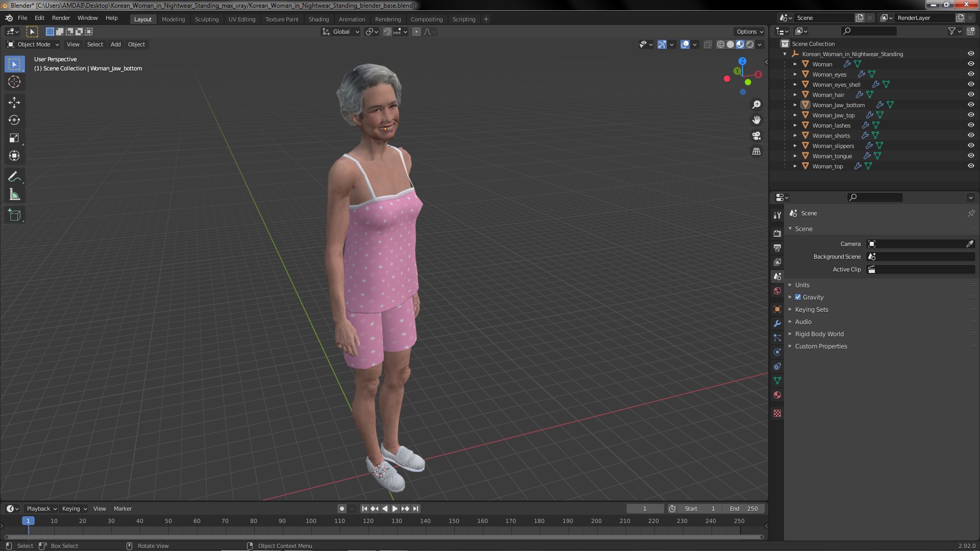
Task: Open the Physics properties tab
Action: [x=777, y=352]
